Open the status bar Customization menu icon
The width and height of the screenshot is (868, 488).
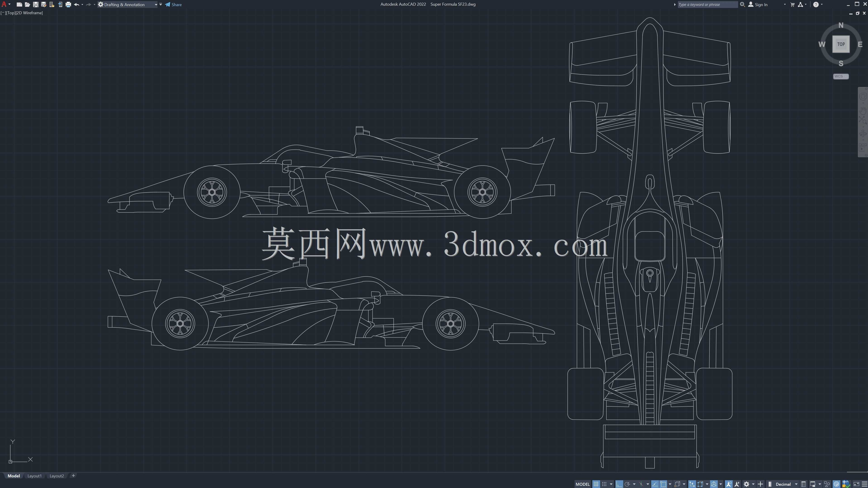pos(864,484)
